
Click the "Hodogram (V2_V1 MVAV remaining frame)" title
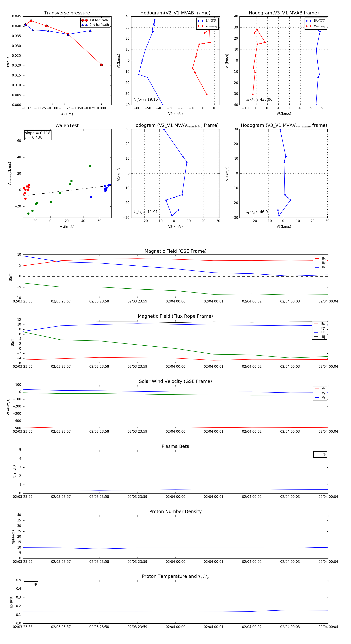[x=175, y=125]
